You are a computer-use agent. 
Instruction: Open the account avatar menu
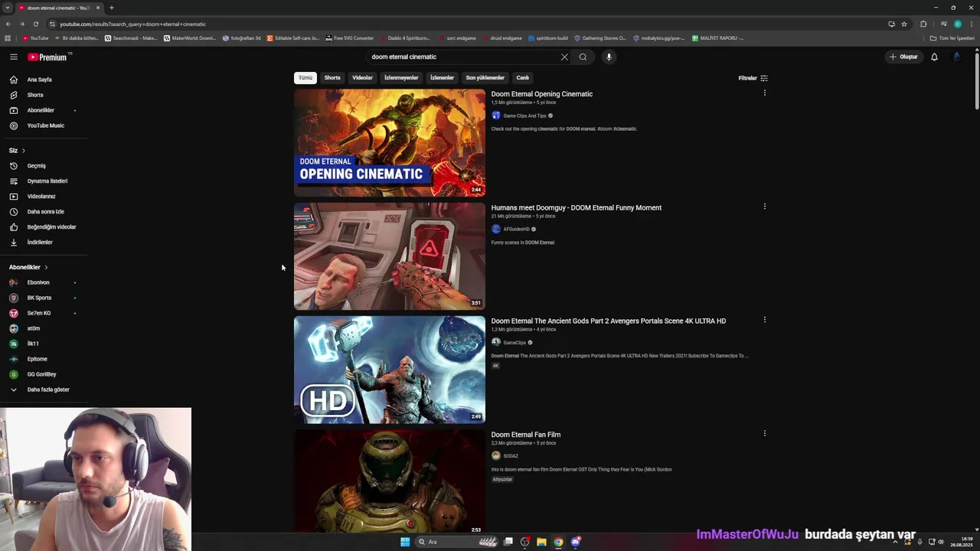click(957, 57)
